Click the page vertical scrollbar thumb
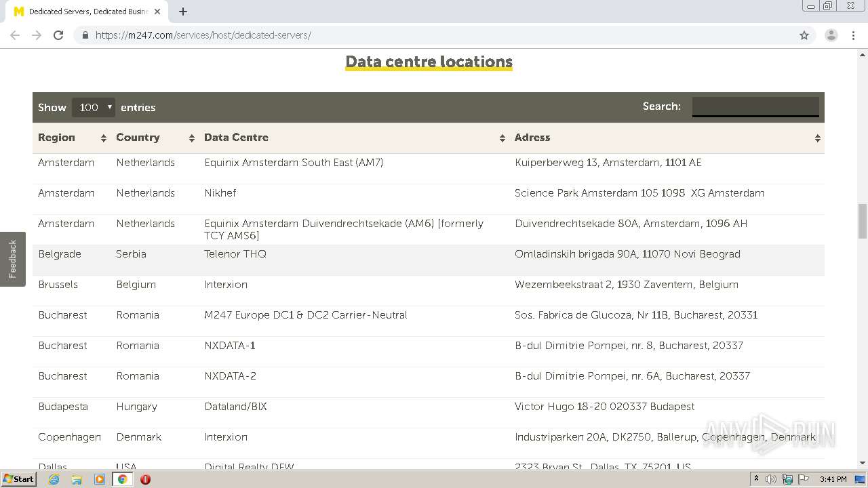Screen dimensions: 868x488 pyautogui.click(x=863, y=221)
